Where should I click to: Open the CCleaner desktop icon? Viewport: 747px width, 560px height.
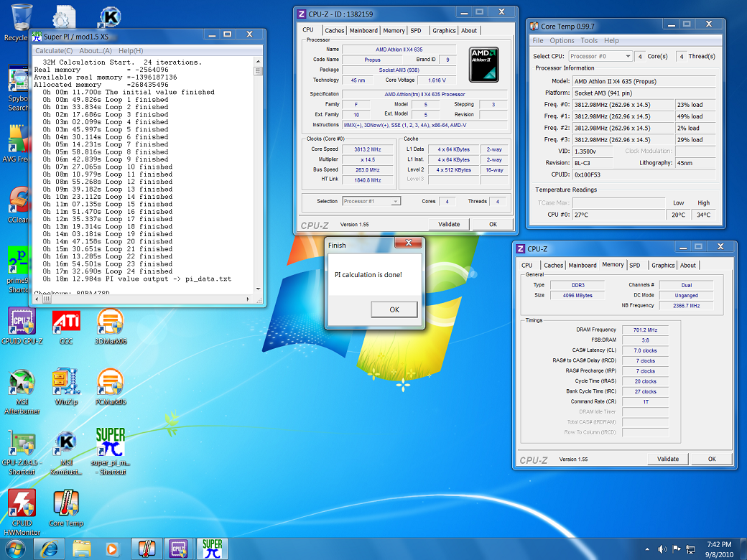(18, 205)
